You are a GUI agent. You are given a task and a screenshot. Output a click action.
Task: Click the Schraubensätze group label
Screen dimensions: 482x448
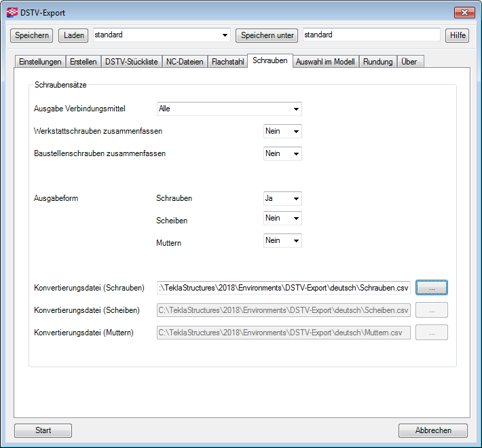(60, 85)
